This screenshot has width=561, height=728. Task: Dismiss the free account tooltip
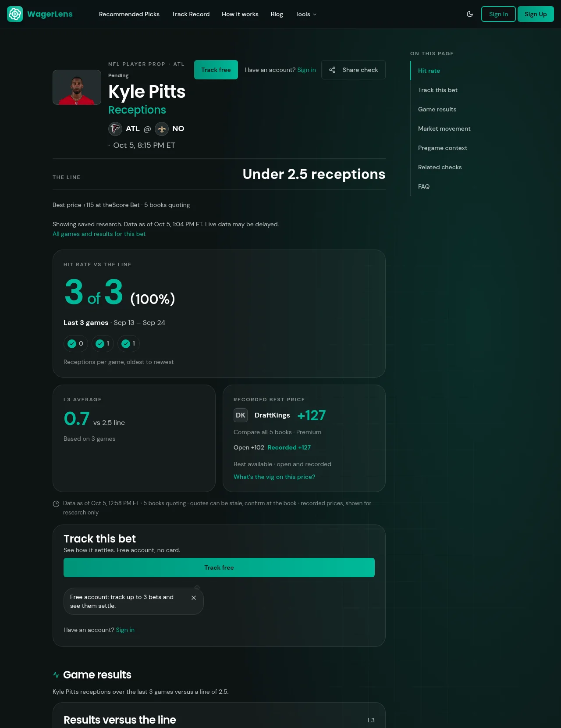click(194, 598)
